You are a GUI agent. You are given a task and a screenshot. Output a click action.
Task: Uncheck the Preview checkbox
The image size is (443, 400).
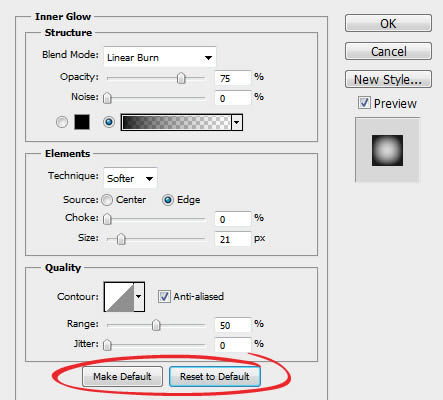pyautogui.click(x=364, y=103)
